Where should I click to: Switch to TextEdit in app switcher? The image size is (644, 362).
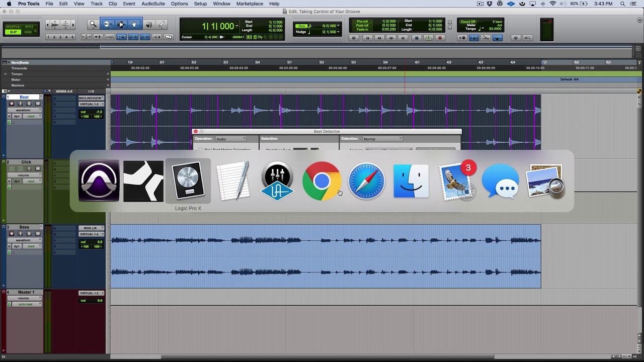coord(232,181)
